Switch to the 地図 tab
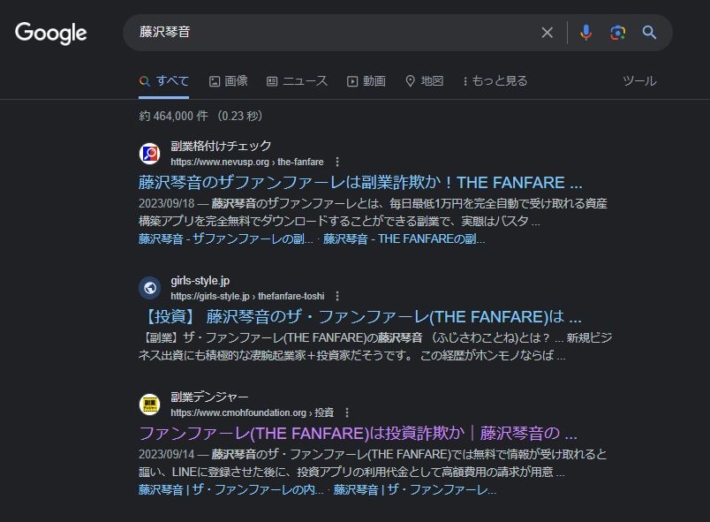The image size is (710, 522). (424, 81)
